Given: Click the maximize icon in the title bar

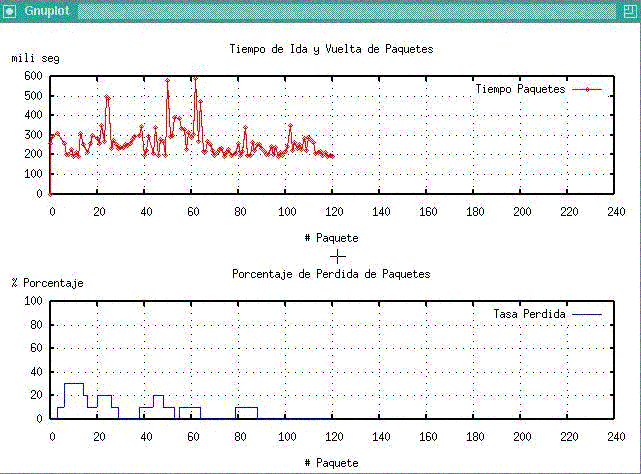Looking at the screenshot, I should (630, 11).
